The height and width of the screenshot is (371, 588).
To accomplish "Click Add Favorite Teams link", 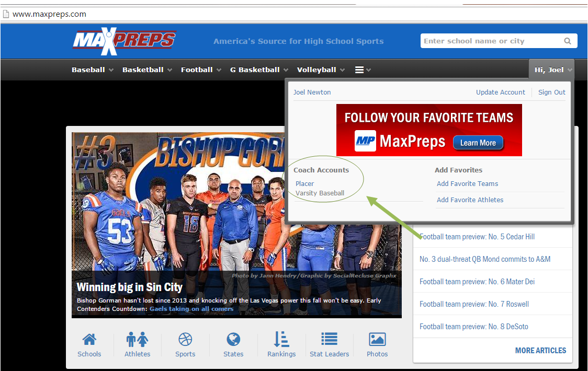I will click(x=467, y=184).
